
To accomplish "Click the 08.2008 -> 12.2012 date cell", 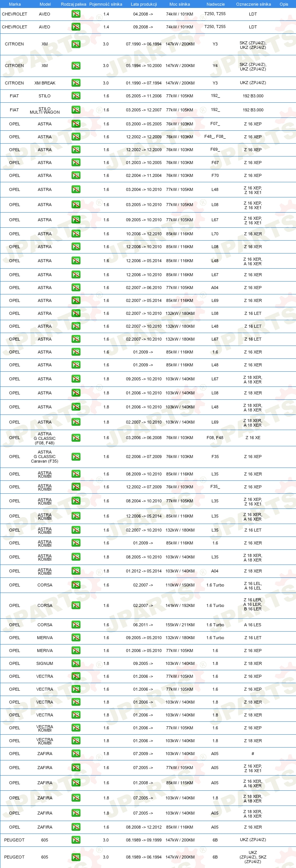I will [144, 827].
